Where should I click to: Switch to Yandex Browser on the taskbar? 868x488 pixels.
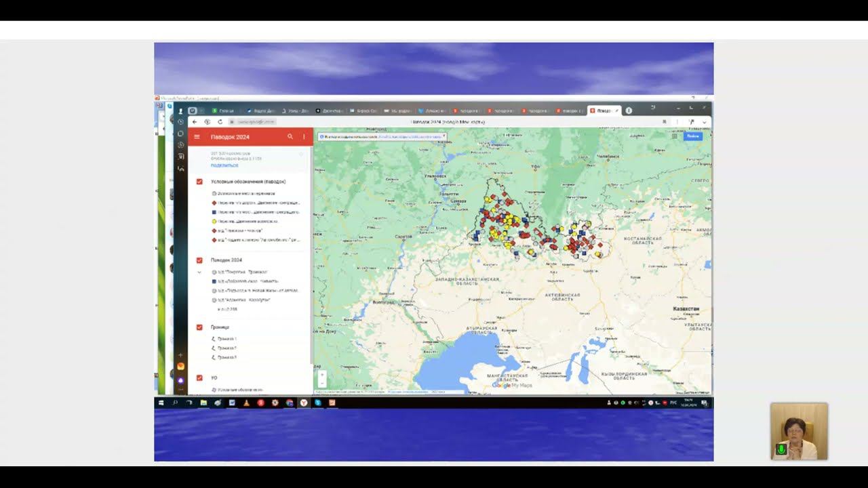304,403
